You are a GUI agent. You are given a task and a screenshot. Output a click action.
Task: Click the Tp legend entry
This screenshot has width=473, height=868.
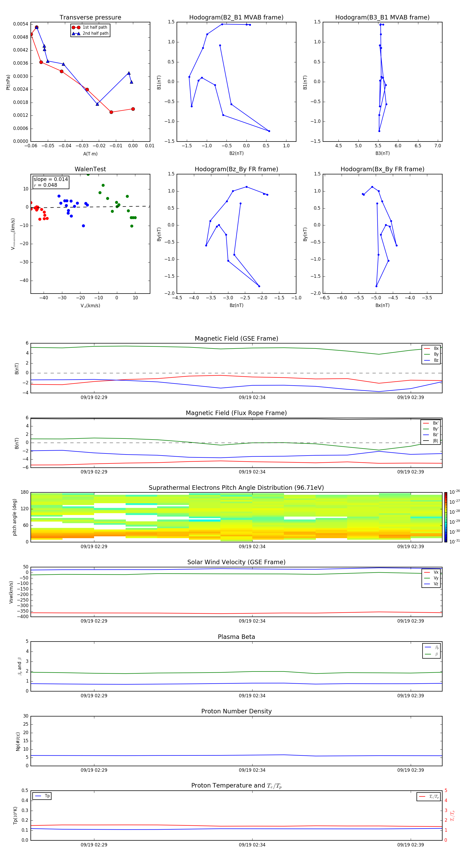click(x=42, y=796)
